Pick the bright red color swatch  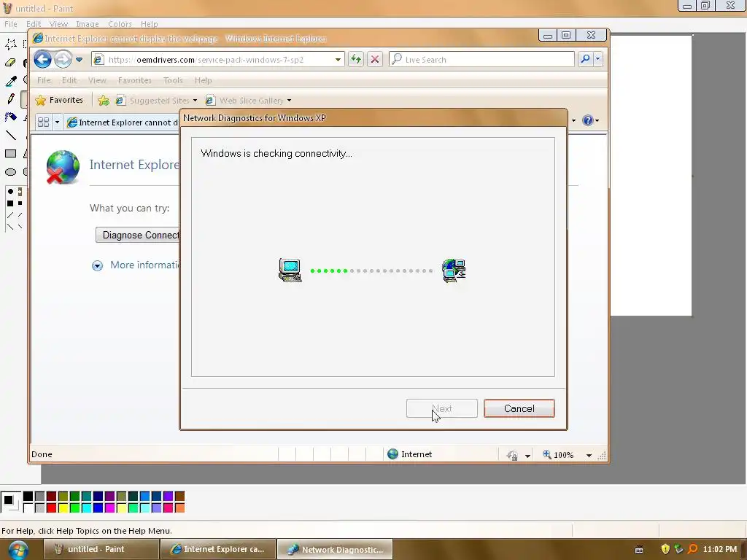[x=52, y=507]
